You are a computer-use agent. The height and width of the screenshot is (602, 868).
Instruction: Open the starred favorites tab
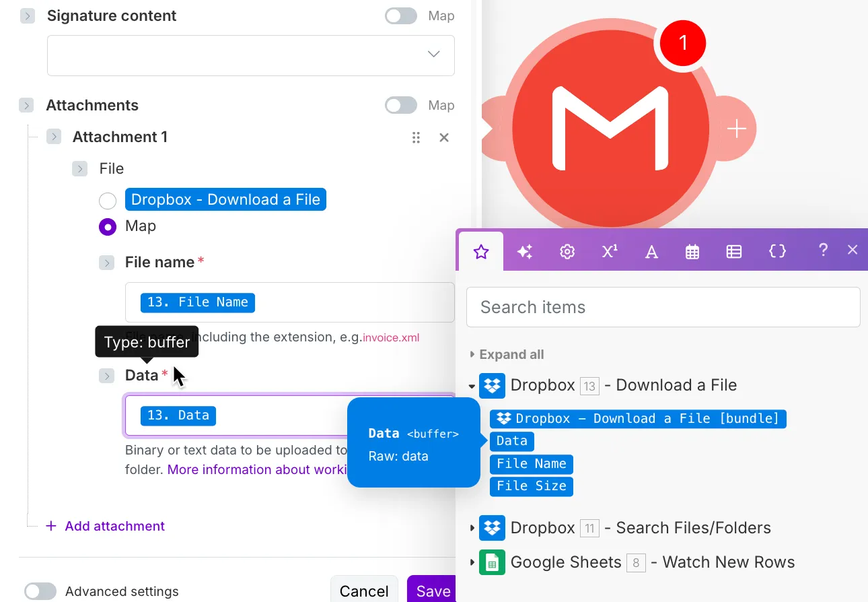coord(480,252)
